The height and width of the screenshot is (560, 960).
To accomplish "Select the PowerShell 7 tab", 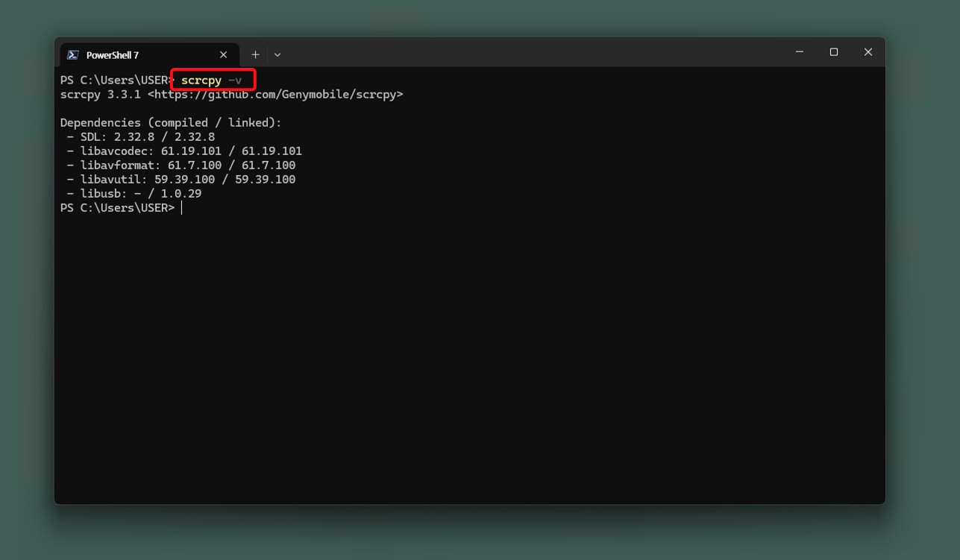I will [x=149, y=54].
